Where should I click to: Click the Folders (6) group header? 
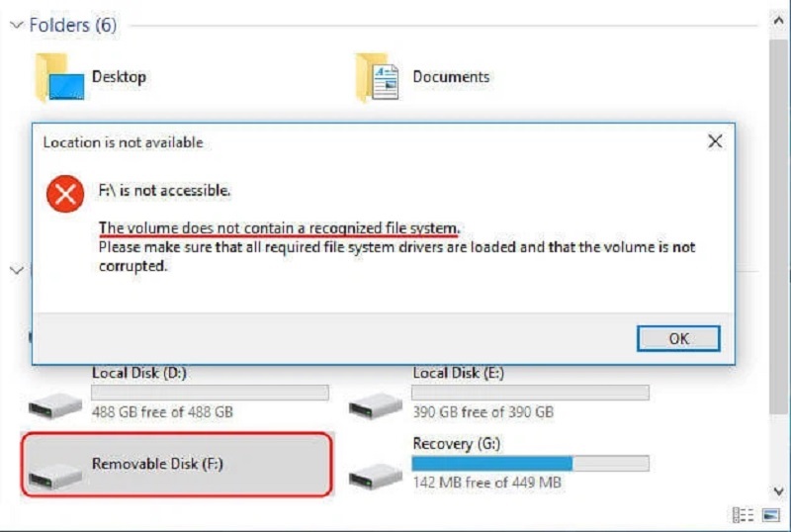click(x=72, y=26)
